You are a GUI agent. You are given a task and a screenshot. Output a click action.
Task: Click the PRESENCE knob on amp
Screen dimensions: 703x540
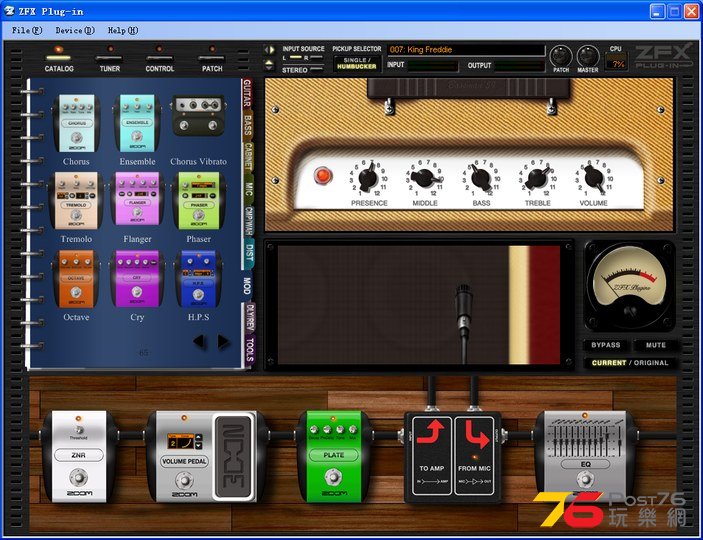tap(369, 178)
